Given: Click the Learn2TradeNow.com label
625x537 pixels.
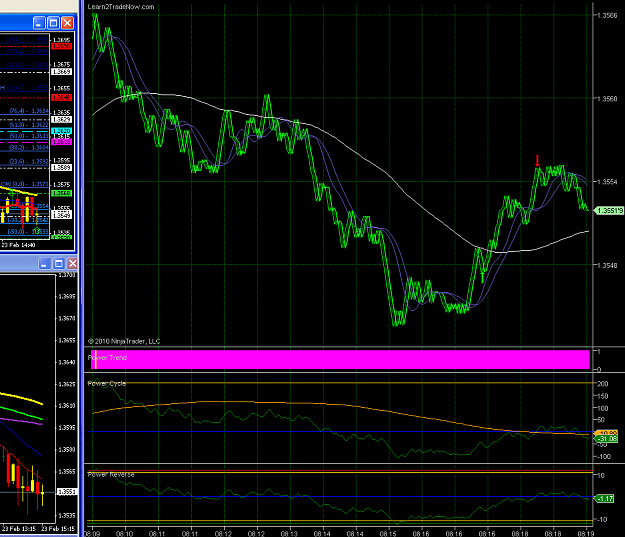Looking at the screenshot, I should (x=121, y=7).
